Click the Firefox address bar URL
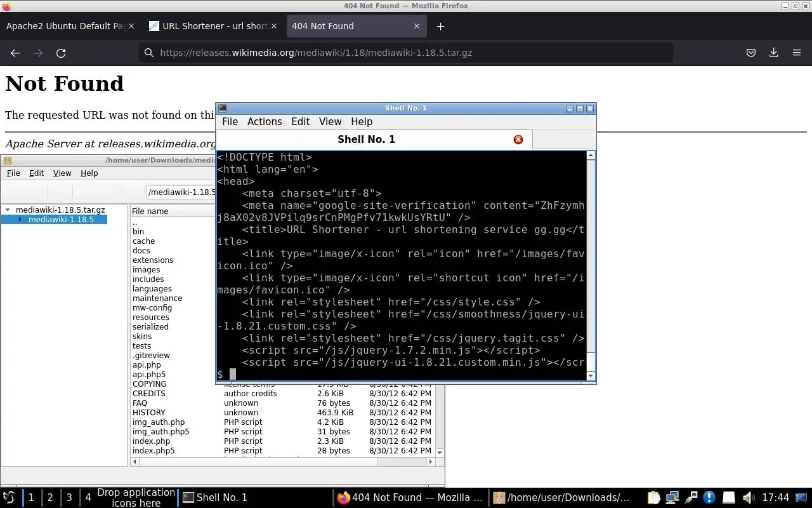Screen dimensions: 812x508 316,53
